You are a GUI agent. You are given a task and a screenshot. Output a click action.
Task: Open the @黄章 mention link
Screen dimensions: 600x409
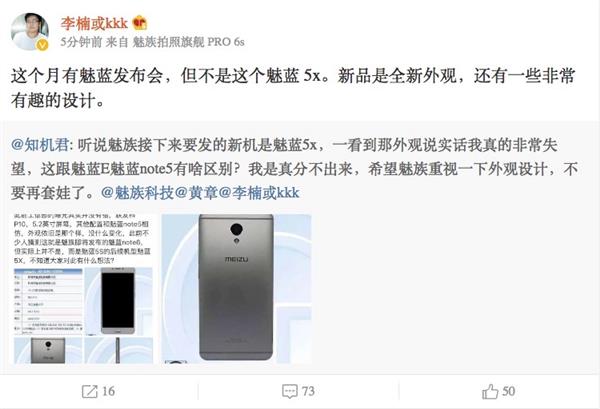pyautogui.click(x=196, y=192)
